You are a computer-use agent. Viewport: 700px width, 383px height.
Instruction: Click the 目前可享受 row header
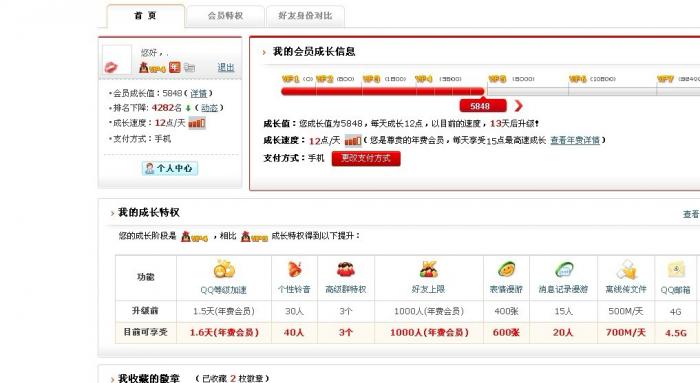[x=146, y=333]
